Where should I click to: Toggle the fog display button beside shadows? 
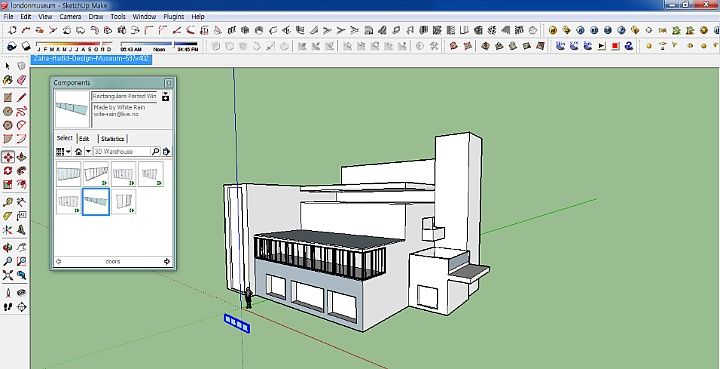(x=26, y=46)
